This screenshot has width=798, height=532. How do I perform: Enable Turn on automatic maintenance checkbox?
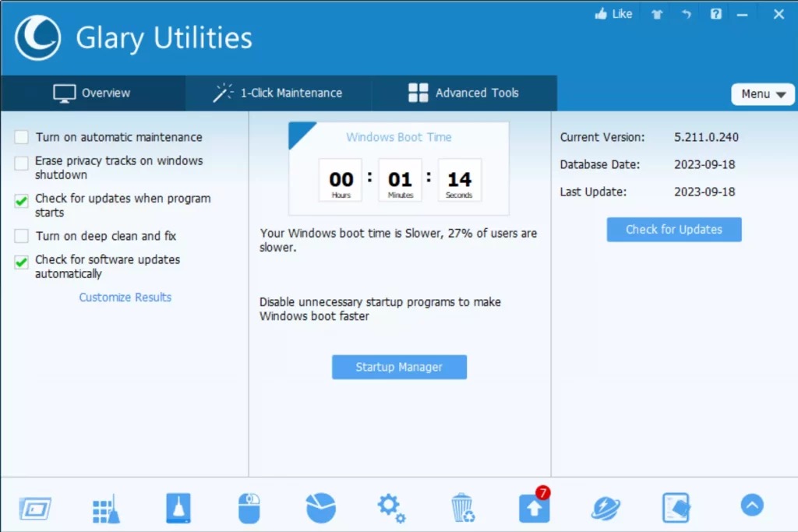coord(21,137)
